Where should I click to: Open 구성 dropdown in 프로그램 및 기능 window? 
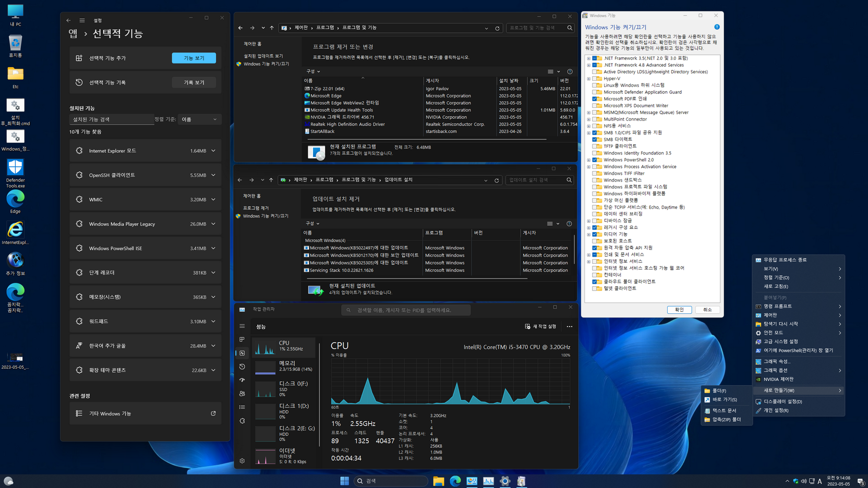[313, 71]
